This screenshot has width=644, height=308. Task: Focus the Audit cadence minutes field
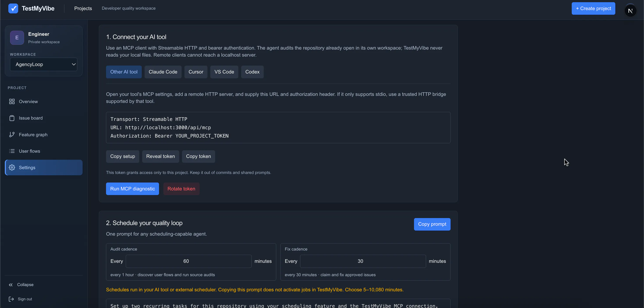[x=189, y=261]
